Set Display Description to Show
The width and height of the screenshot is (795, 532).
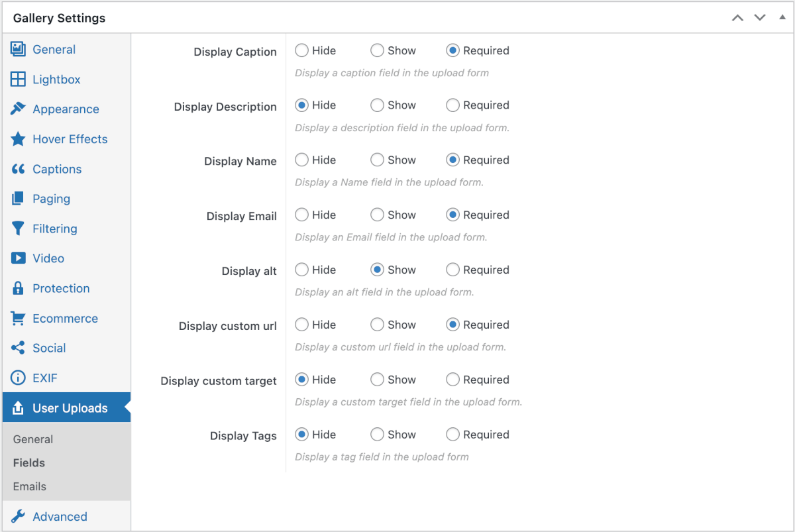pos(377,105)
